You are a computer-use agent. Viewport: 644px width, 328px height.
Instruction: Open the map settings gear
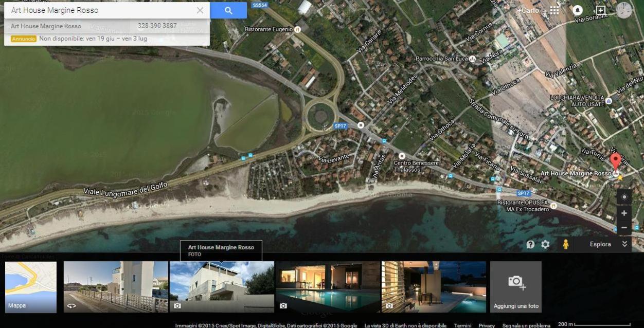tap(545, 245)
